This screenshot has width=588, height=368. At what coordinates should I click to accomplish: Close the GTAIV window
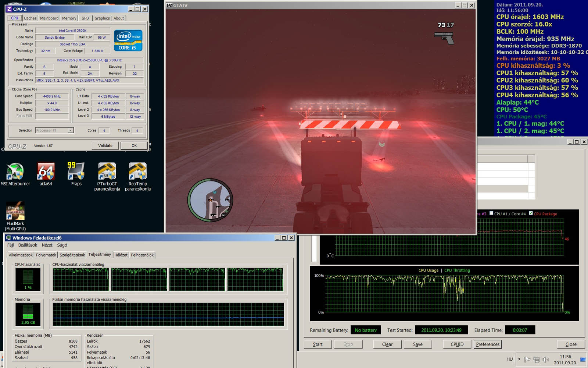(472, 6)
